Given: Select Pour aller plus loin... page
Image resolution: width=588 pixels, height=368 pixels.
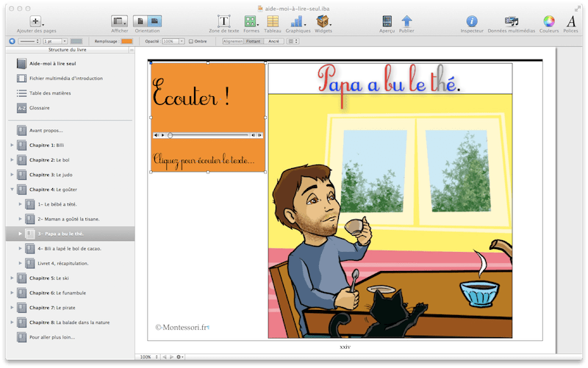Looking at the screenshot, I should coord(52,337).
